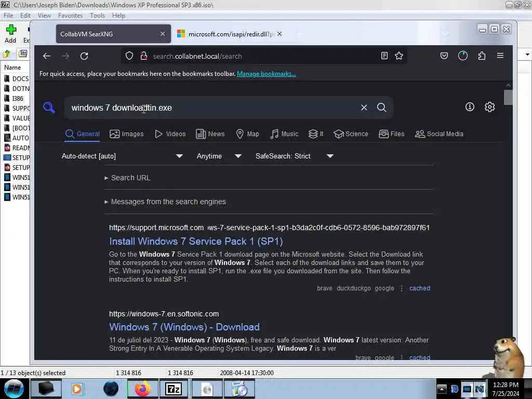Submit search using the magnifier icon
Viewport: 532px width, 399px height.
click(382, 108)
